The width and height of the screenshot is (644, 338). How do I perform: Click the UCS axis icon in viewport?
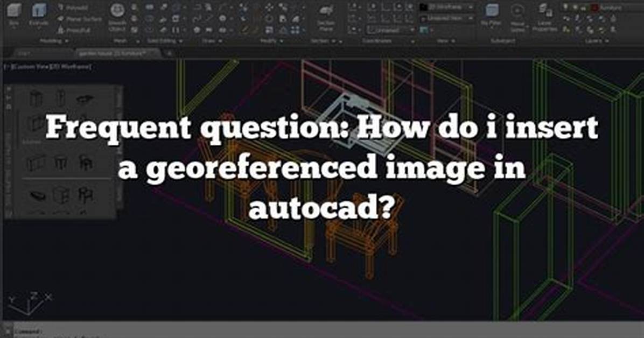tap(30, 303)
